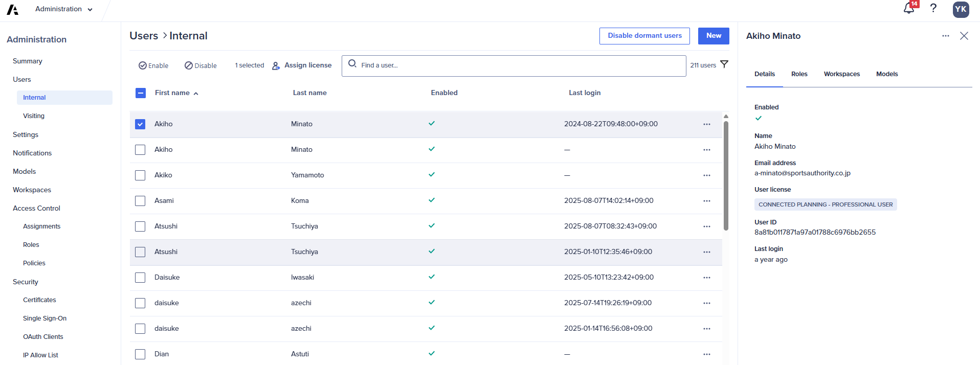The height and width of the screenshot is (365, 980).
Task: Open the user list filter icon
Action: coord(724,64)
